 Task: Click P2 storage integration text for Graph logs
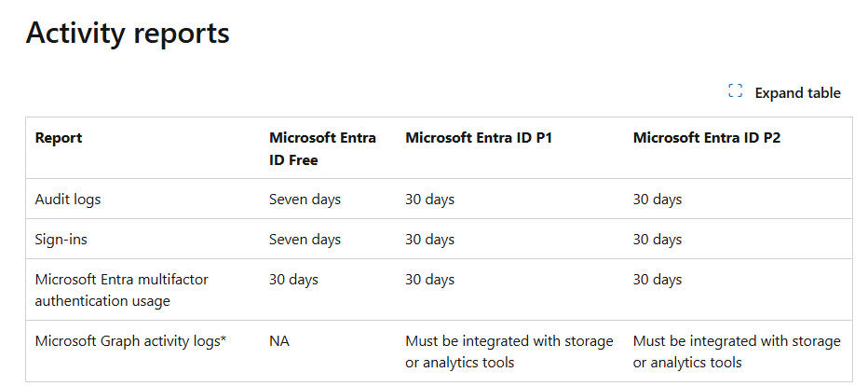737,352
